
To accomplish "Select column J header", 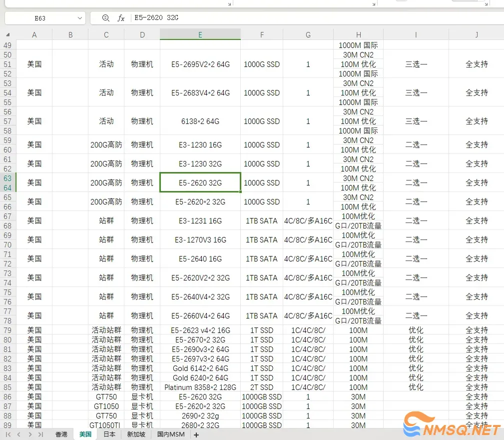I will (x=477, y=34).
